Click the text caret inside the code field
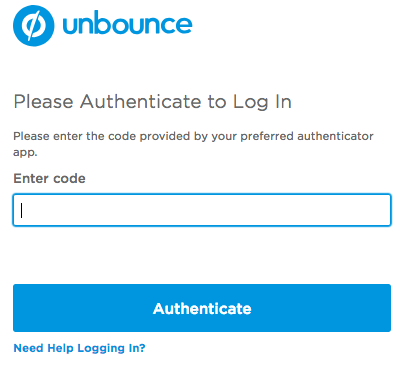This screenshot has width=404, height=367. coord(22,210)
